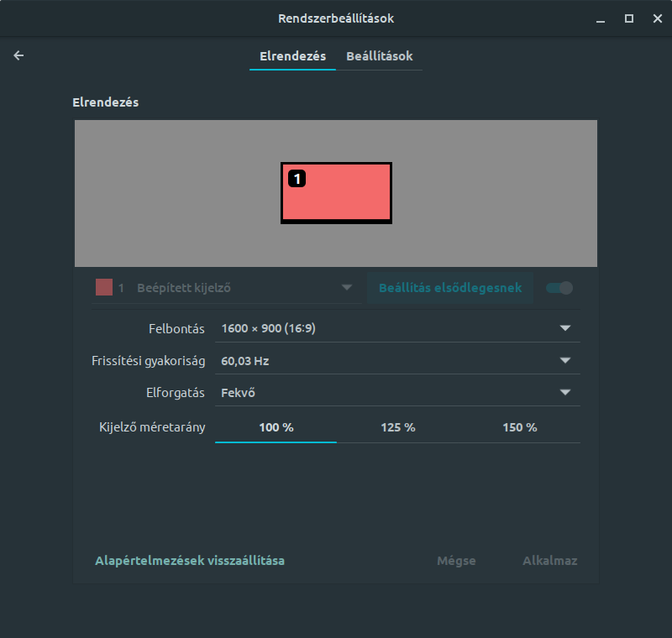Click Beállítás elsődlegesnek button
672x638 pixels.
450,288
